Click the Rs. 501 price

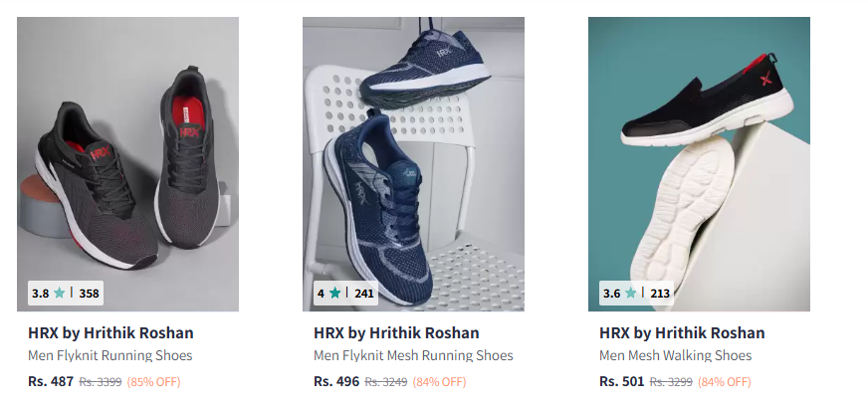(x=622, y=382)
